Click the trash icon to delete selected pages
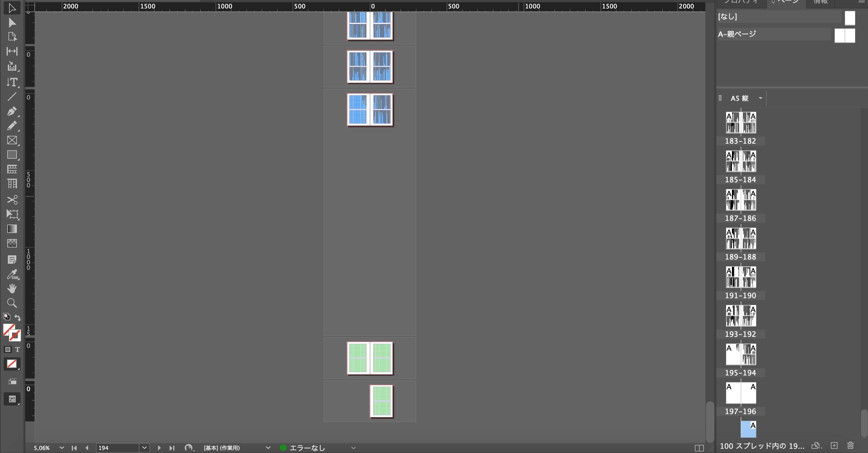 (851, 445)
